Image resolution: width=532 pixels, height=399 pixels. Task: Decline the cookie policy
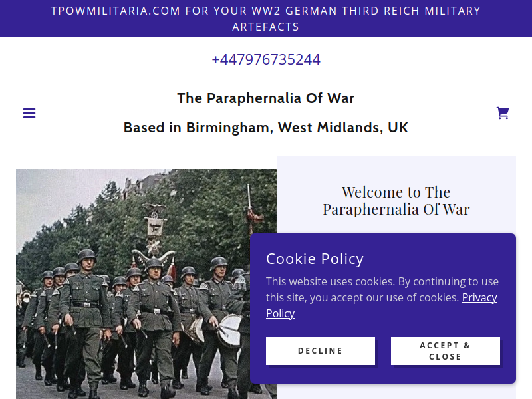(321, 351)
